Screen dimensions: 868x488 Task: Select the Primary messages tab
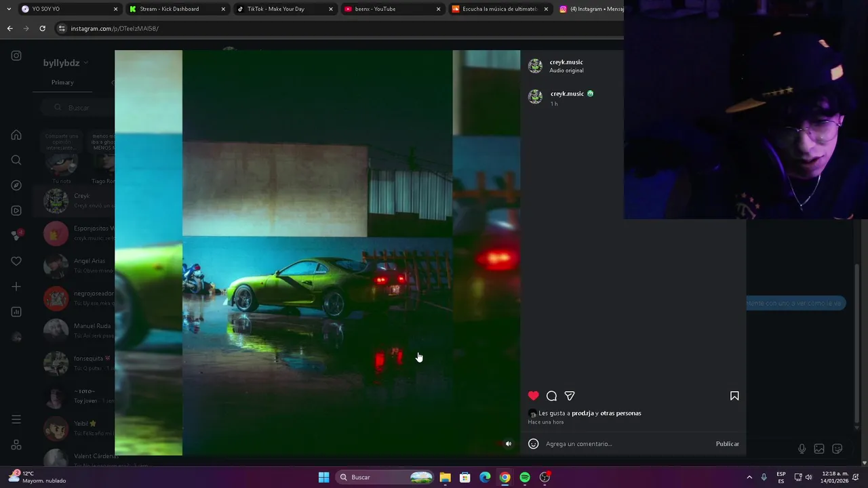[x=62, y=83]
